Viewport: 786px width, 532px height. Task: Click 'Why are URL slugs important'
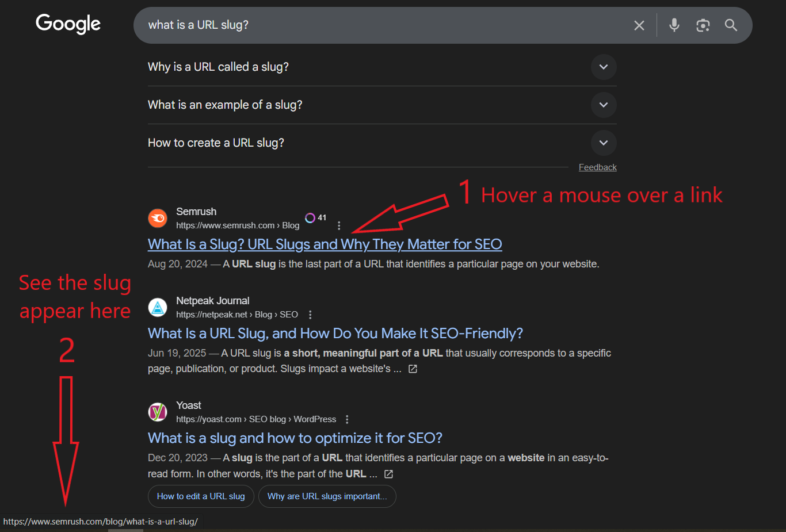pyautogui.click(x=327, y=496)
